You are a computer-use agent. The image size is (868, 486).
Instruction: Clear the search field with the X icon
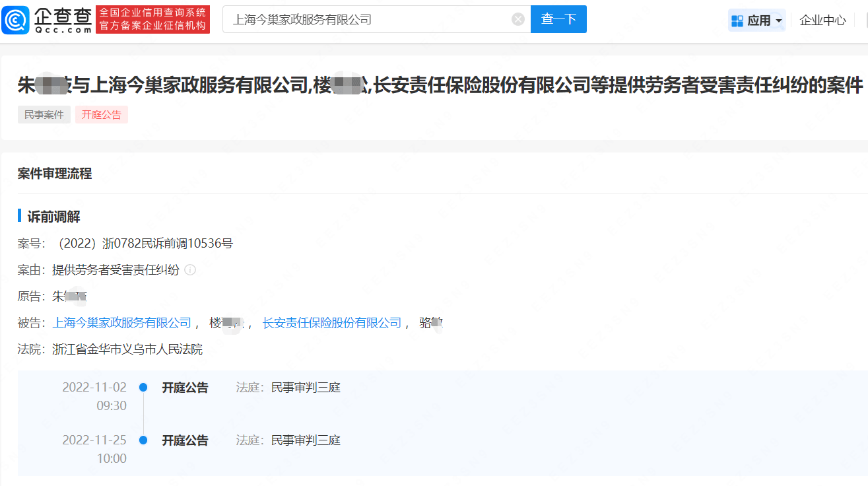point(518,19)
